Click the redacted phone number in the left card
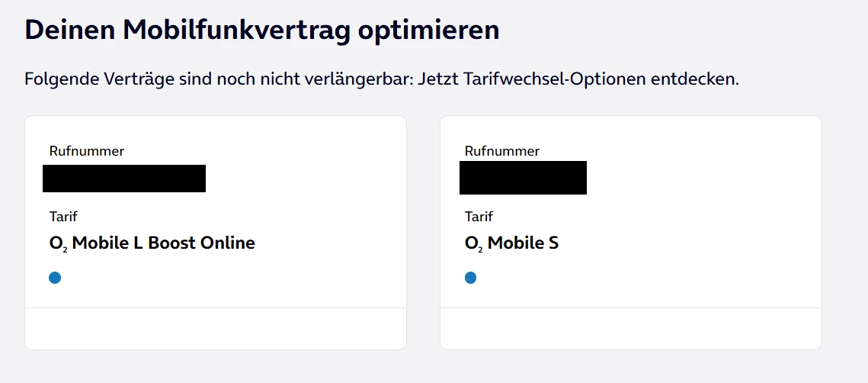Image resolution: width=868 pixels, height=383 pixels. pyautogui.click(x=124, y=179)
